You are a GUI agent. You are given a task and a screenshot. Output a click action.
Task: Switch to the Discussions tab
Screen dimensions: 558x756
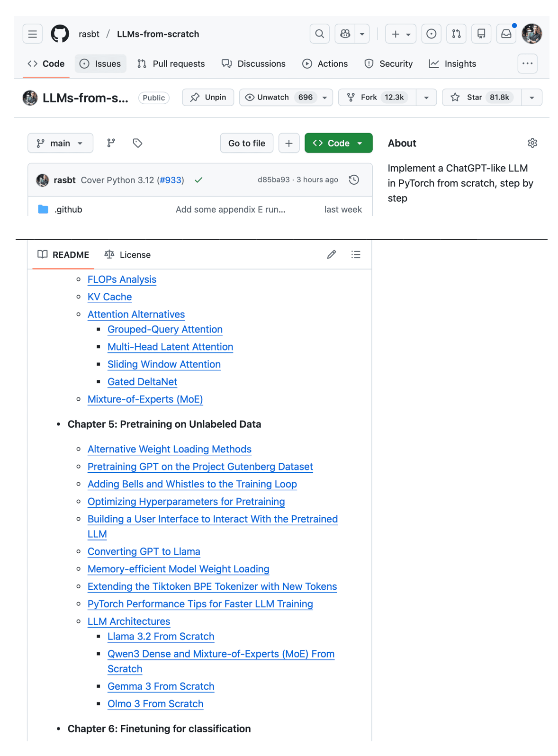(x=254, y=64)
